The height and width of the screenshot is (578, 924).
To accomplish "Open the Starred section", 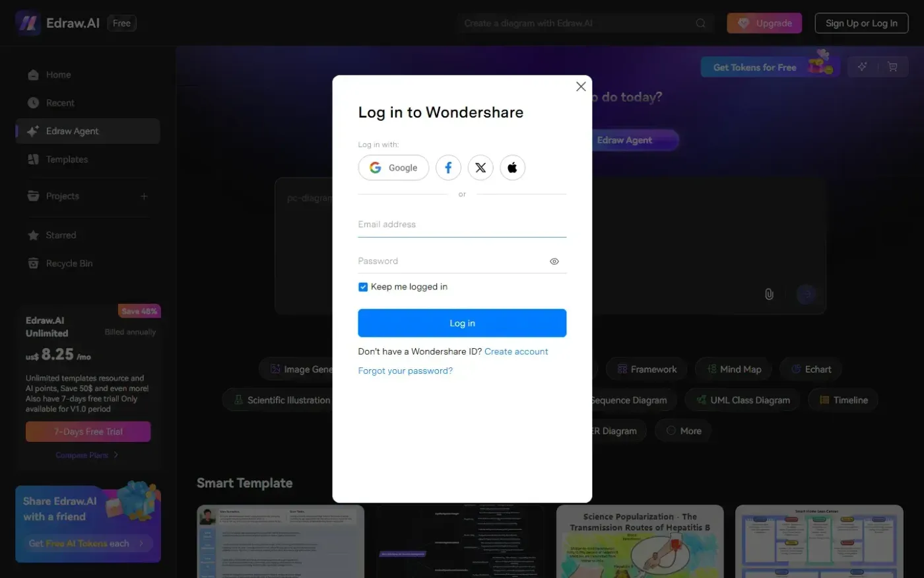I will [88, 235].
